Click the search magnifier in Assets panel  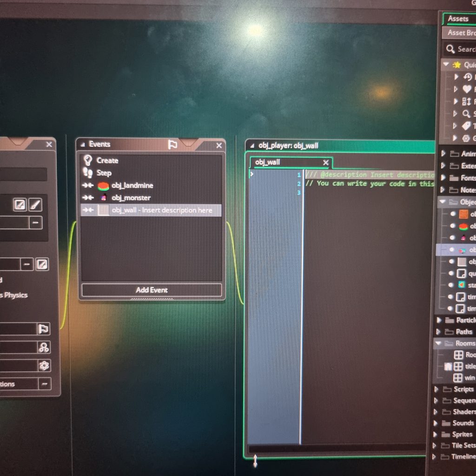(x=450, y=49)
